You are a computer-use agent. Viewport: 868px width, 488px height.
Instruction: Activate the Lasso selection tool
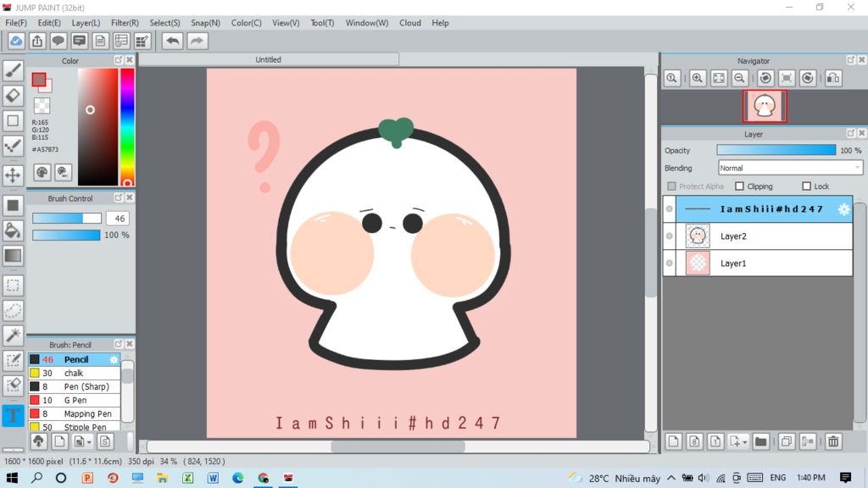(13, 310)
